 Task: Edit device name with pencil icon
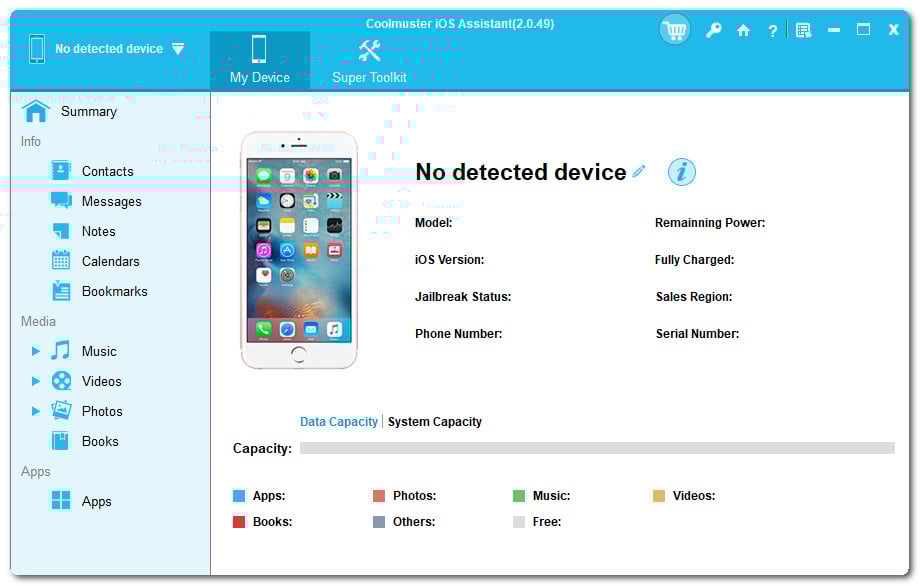click(639, 171)
